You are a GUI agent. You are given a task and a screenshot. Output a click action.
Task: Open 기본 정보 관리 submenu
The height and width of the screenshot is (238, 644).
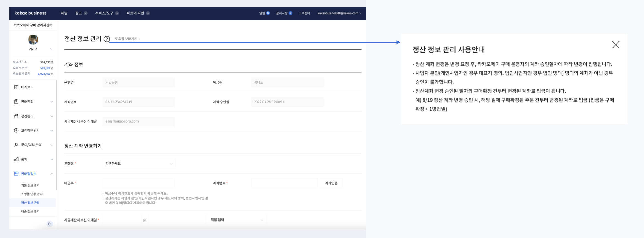pyautogui.click(x=30, y=185)
